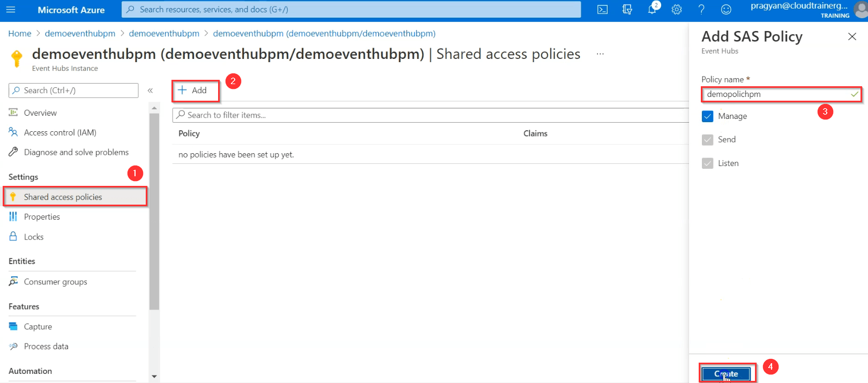This screenshot has width=868, height=383.
Task: Click the Process data icon
Action: (13, 346)
